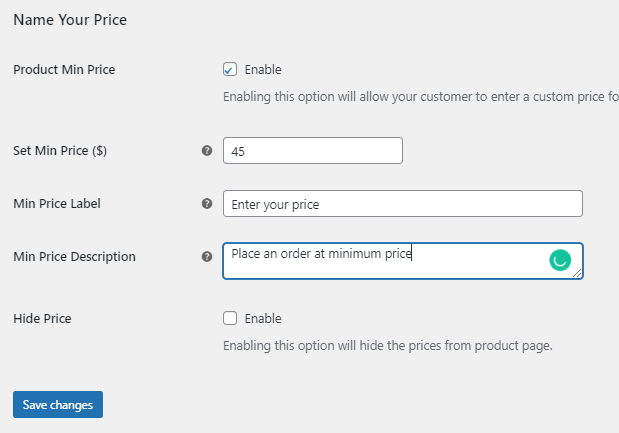Click the help icon beside Set Min Price
This screenshot has height=433, width=619.
coord(207,150)
